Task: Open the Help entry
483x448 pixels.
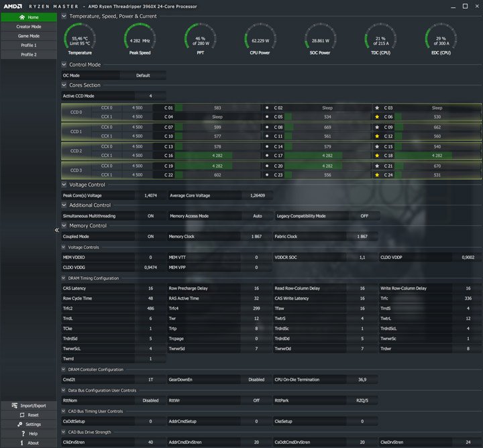Action: (29, 433)
